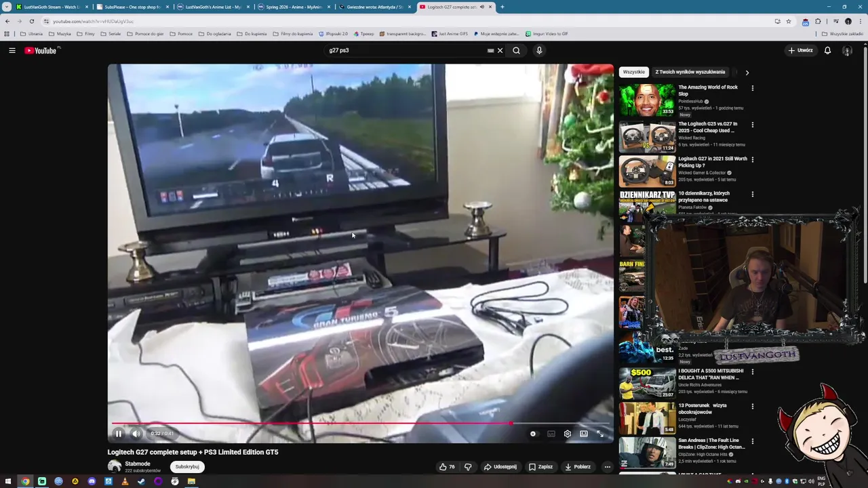
Task: Open the Imgur Video to GIF bookmark
Action: 546,33
